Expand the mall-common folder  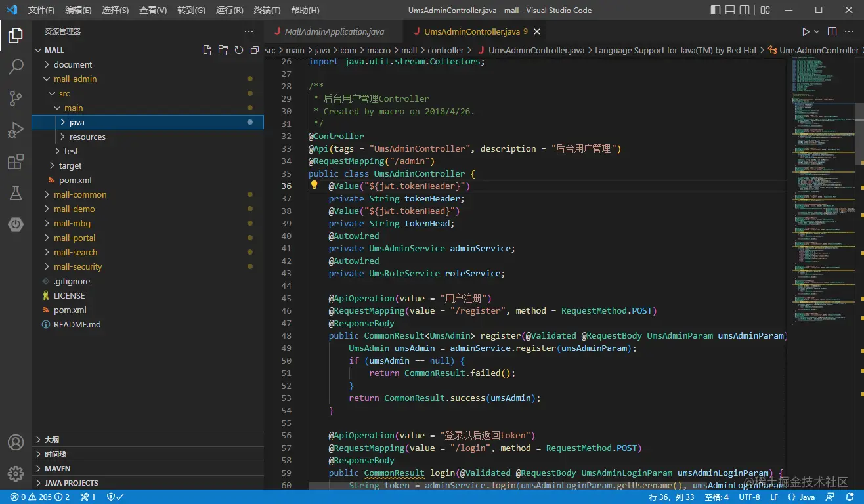(80, 194)
